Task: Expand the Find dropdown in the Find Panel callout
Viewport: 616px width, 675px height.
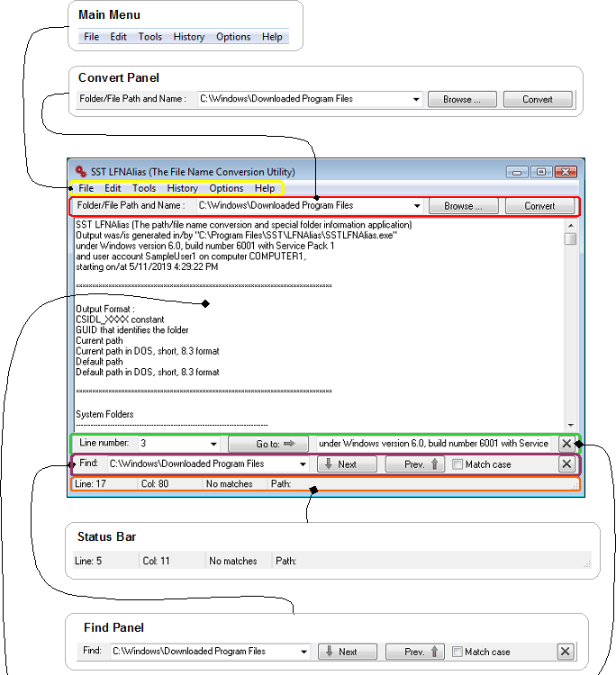Action: pyautogui.click(x=303, y=652)
